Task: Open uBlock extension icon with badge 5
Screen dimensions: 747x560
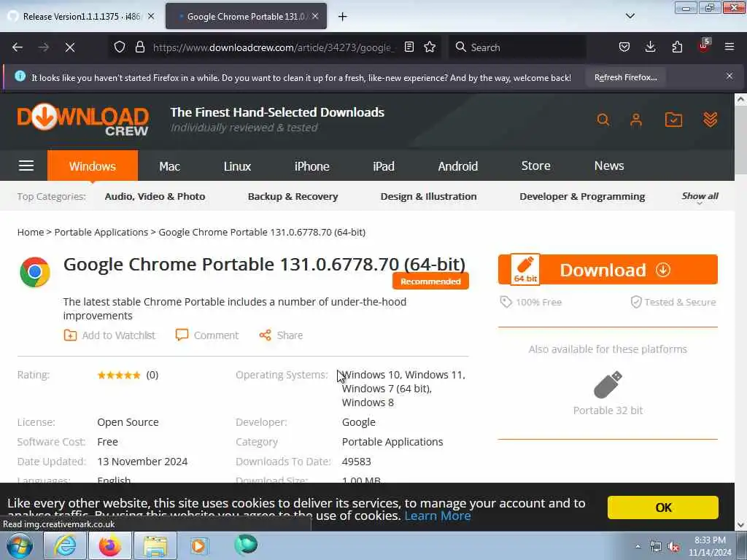Action: (704, 46)
